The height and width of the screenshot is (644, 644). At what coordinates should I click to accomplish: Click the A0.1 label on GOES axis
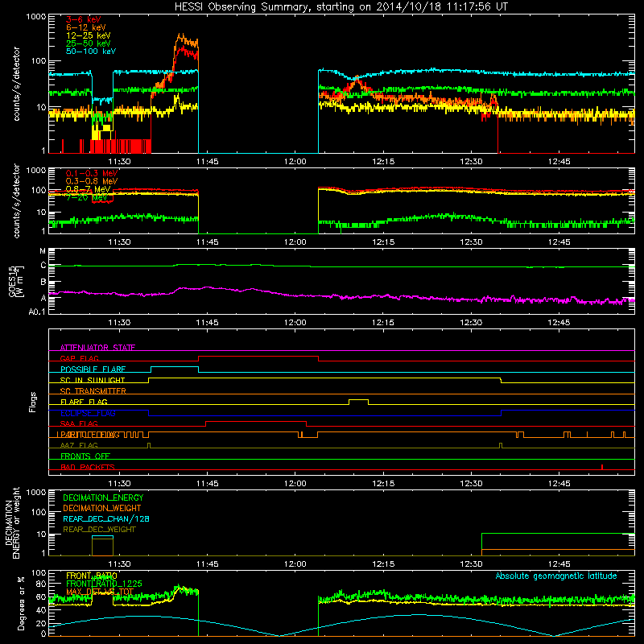pos(37,312)
